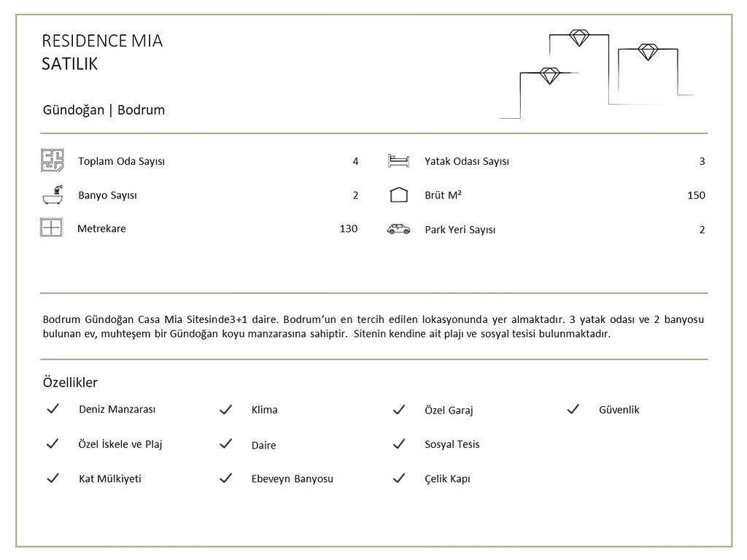Toggle the Güvenlik checkmark

pyautogui.click(x=573, y=409)
